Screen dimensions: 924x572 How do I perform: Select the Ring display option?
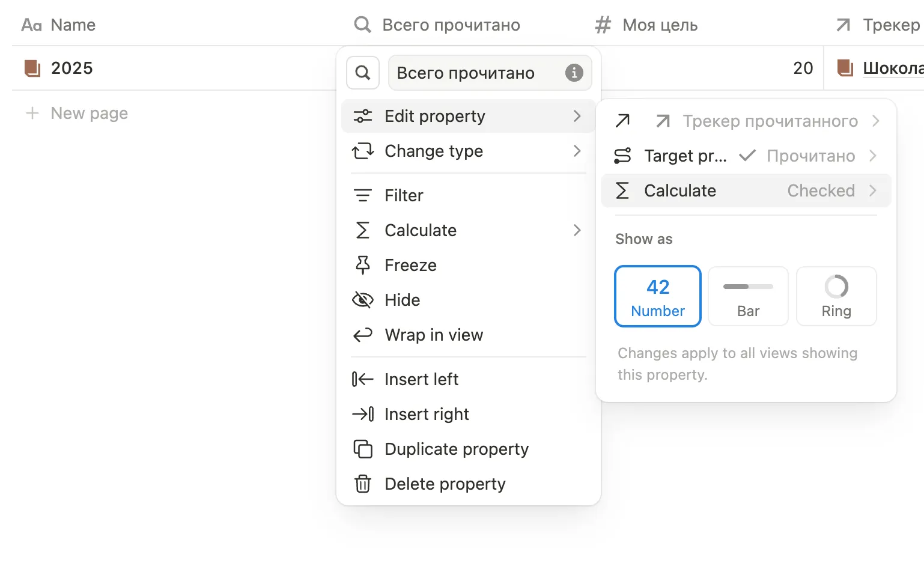pos(836,296)
